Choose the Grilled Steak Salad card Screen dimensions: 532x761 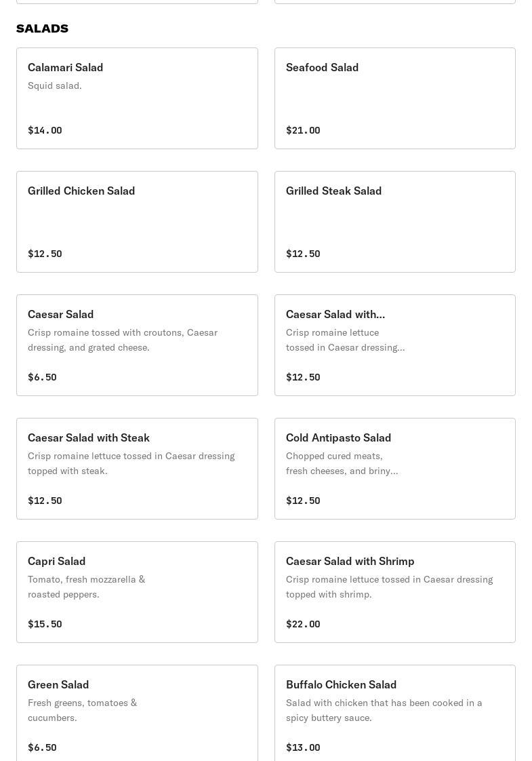click(394, 222)
